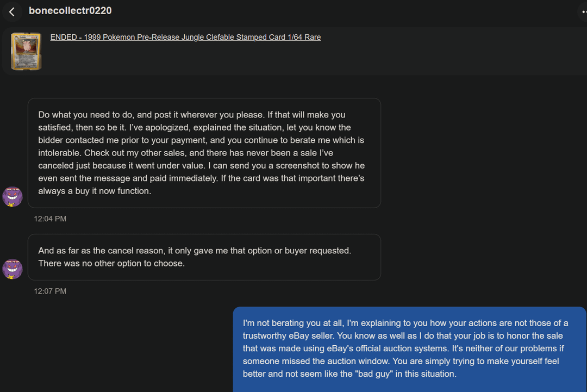Open the Clefable card thumbnail image

coord(26,51)
